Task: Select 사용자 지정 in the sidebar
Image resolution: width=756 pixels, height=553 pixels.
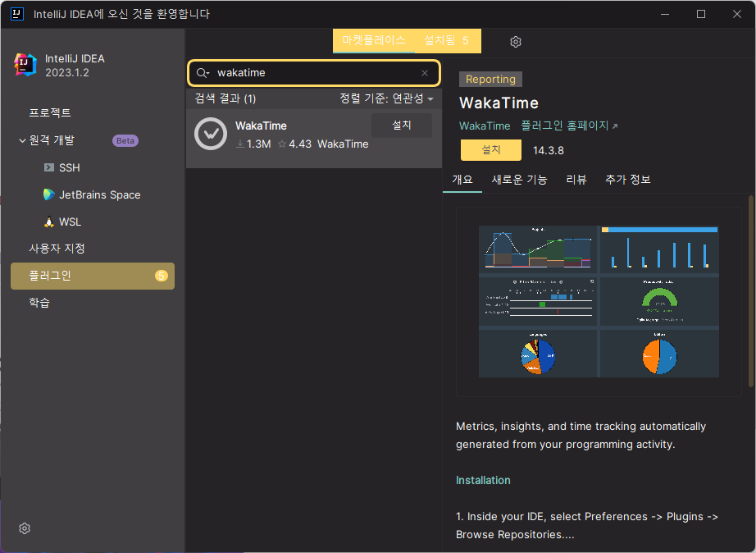Action: pyautogui.click(x=57, y=249)
